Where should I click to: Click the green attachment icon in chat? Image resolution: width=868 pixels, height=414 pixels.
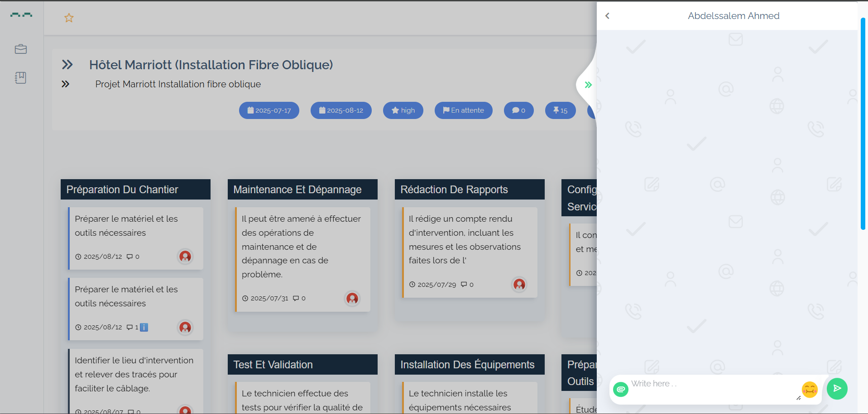pos(621,389)
